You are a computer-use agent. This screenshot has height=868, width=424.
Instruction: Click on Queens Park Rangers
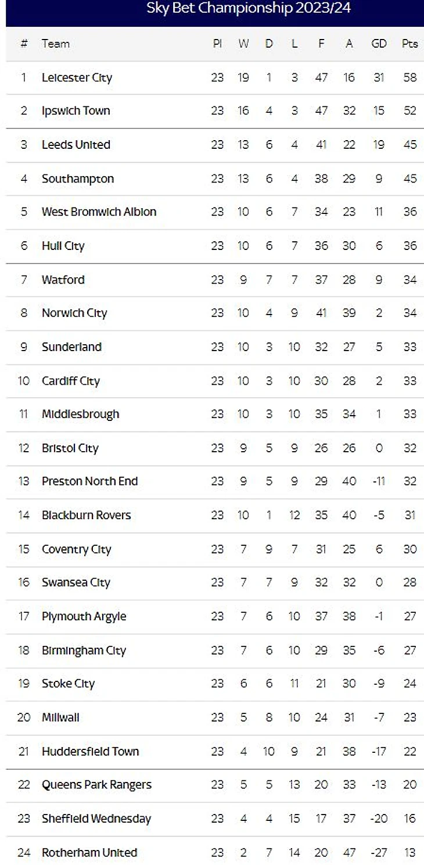coord(96,784)
